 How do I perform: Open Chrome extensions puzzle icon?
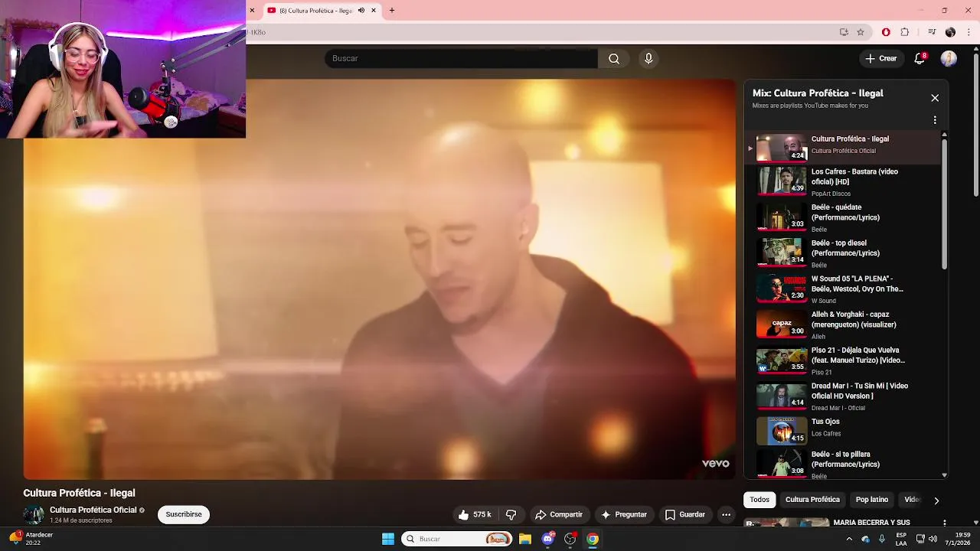pos(904,32)
